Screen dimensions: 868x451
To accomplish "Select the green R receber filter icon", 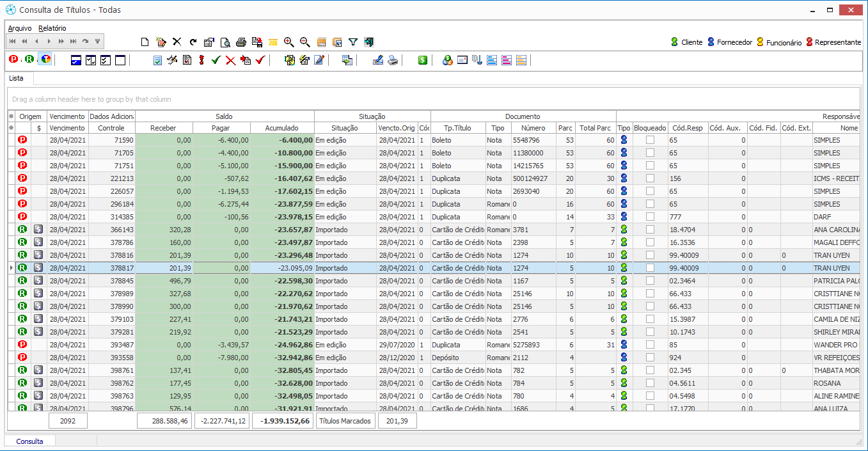I will pyautogui.click(x=29, y=59).
